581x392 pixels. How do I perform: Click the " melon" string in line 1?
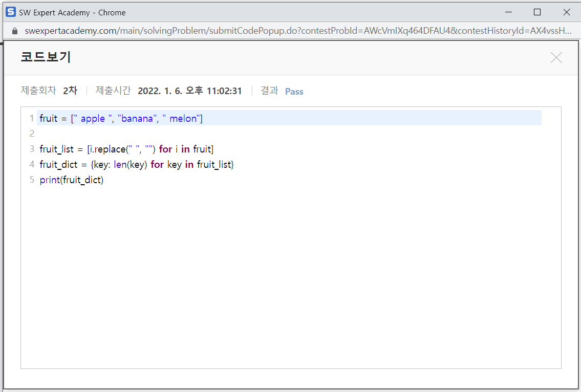click(x=181, y=119)
